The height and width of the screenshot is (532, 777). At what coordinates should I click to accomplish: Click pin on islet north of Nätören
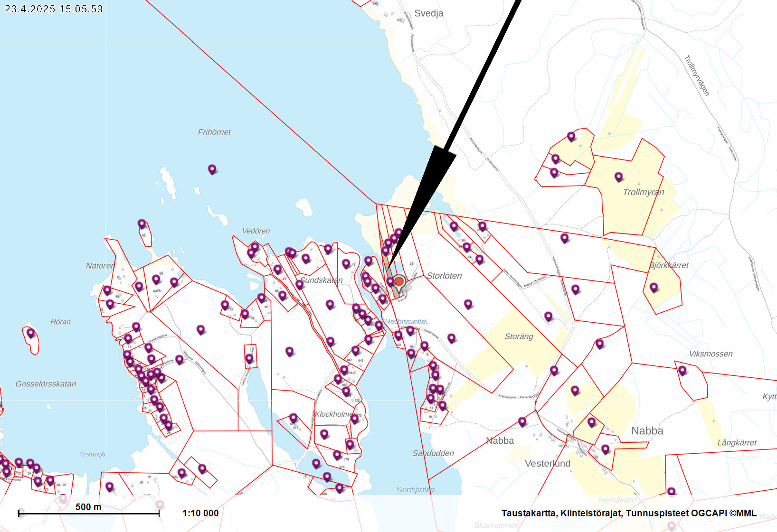tap(142, 224)
